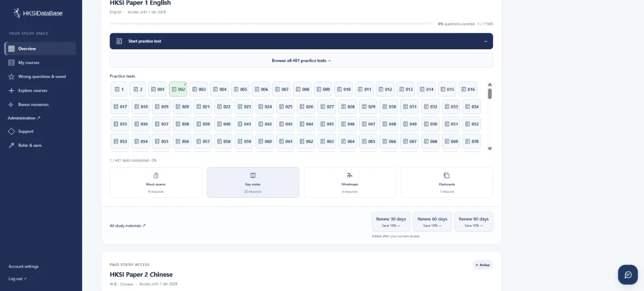Screen dimensions: 644x291
Task: Click the stopwatch icon on Mock exams card
Action: (156, 175)
